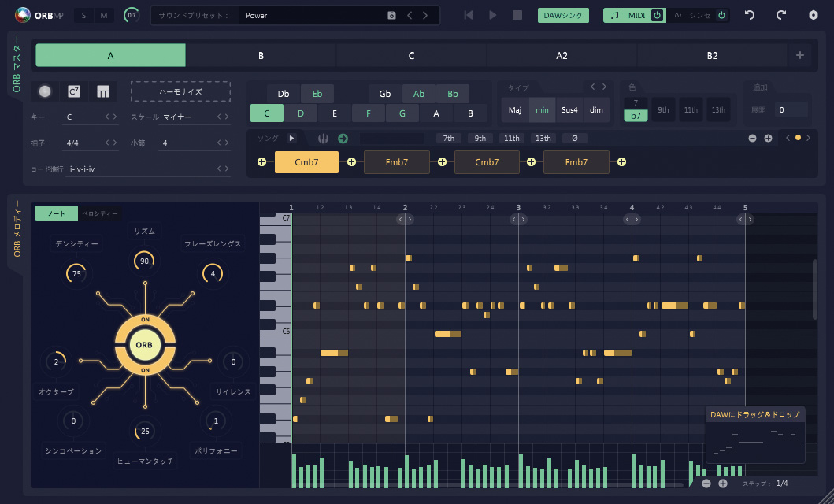Click the 展開 value field
The width and height of the screenshot is (834, 504).
(791, 110)
